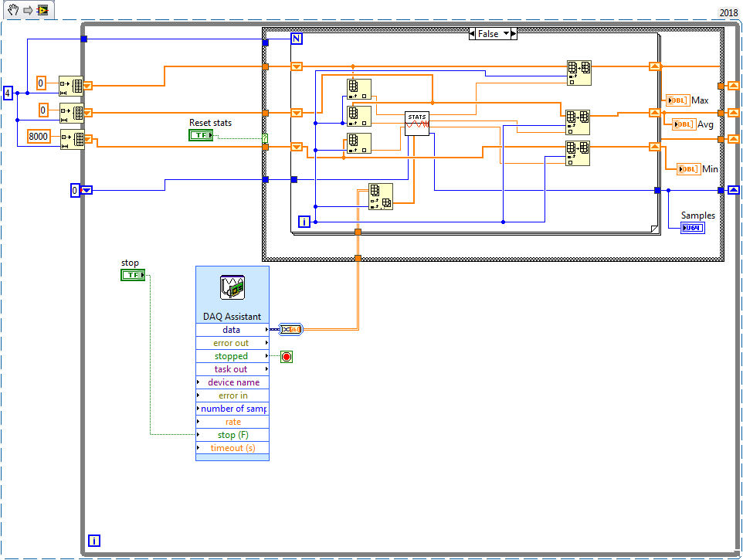Click the snippet VI icon in the top toolbar

click(42, 10)
